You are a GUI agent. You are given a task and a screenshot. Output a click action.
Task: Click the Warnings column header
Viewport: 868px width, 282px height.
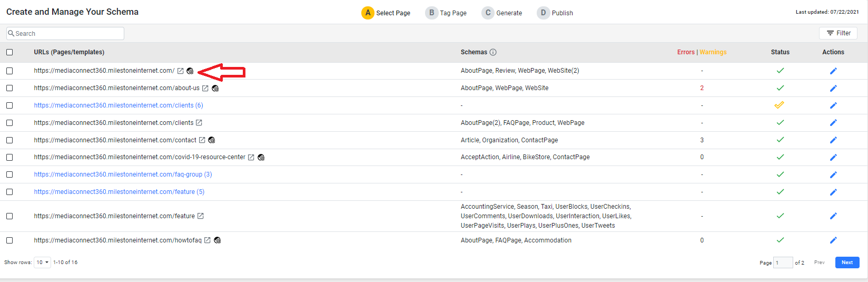(713, 52)
